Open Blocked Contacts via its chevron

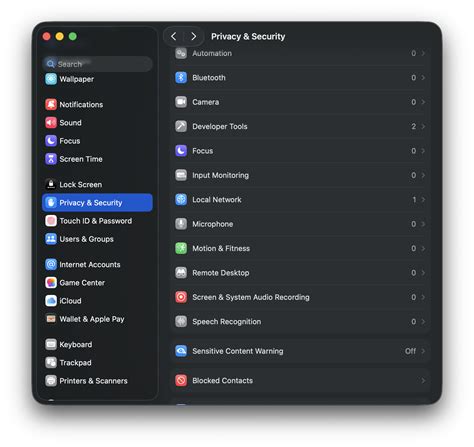pos(423,380)
